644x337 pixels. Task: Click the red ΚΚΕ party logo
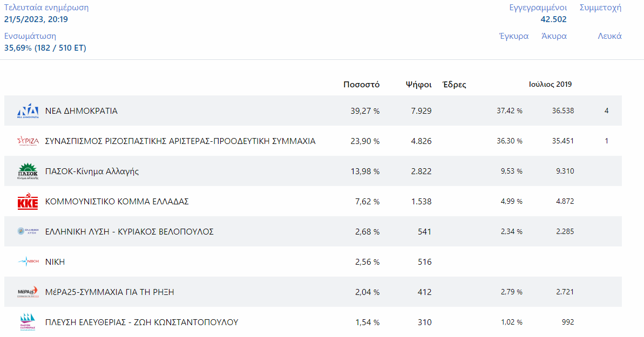point(28,202)
